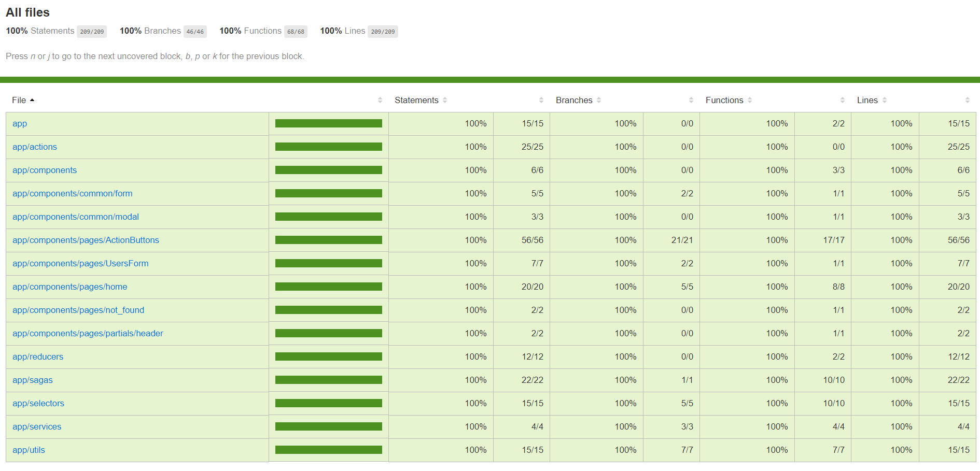Click sort arrows right beside the Lines label

click(885, 100)
